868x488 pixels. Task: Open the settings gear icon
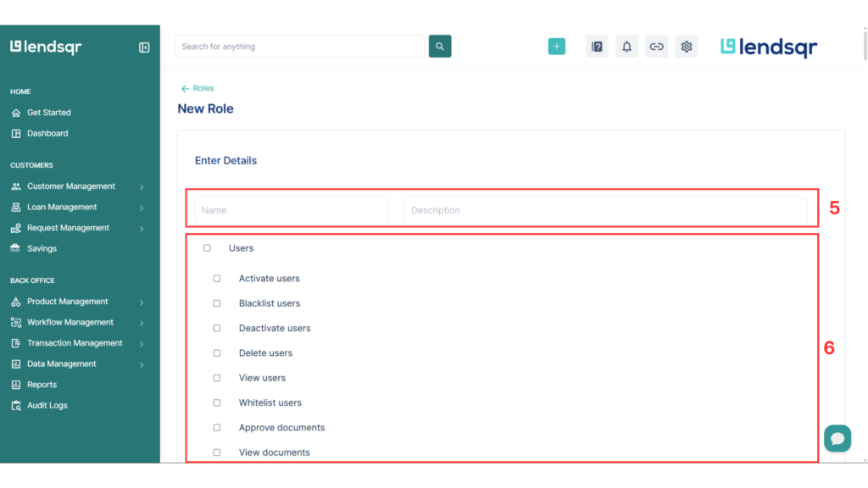click(x=687, y=46)
